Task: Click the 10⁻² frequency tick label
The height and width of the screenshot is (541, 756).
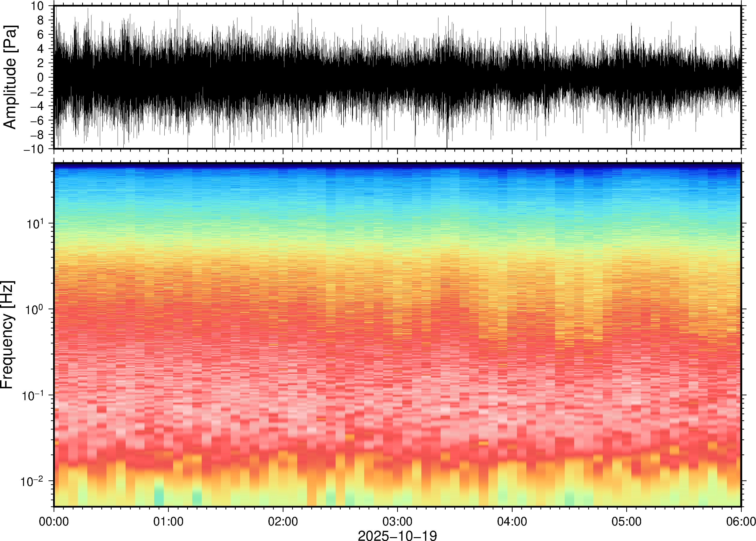Action: tap(32, 481)
